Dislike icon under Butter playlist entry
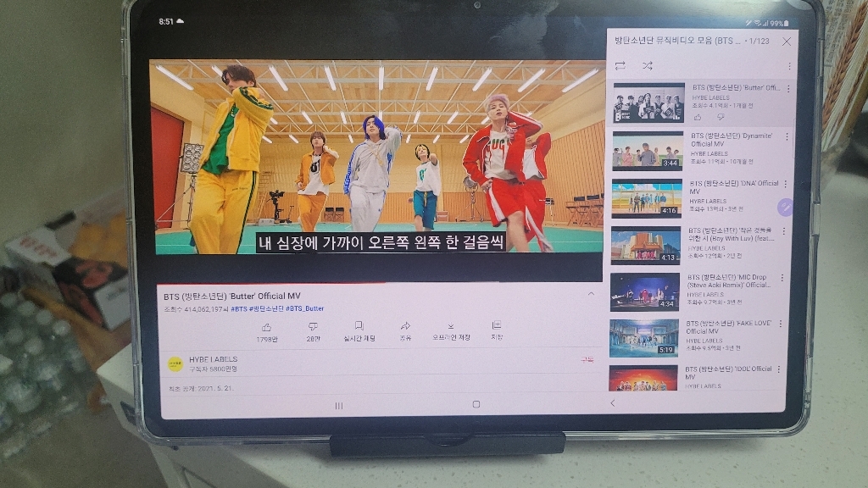868x488 pixels. 721,117
